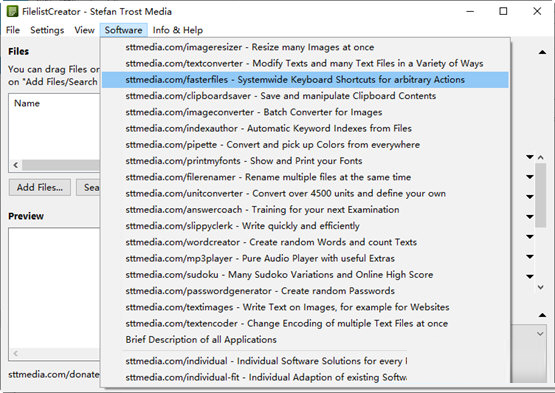Click the right panel scrollbar thumb
The height and width of the screenshot is (393, 555).
[540, 195]
